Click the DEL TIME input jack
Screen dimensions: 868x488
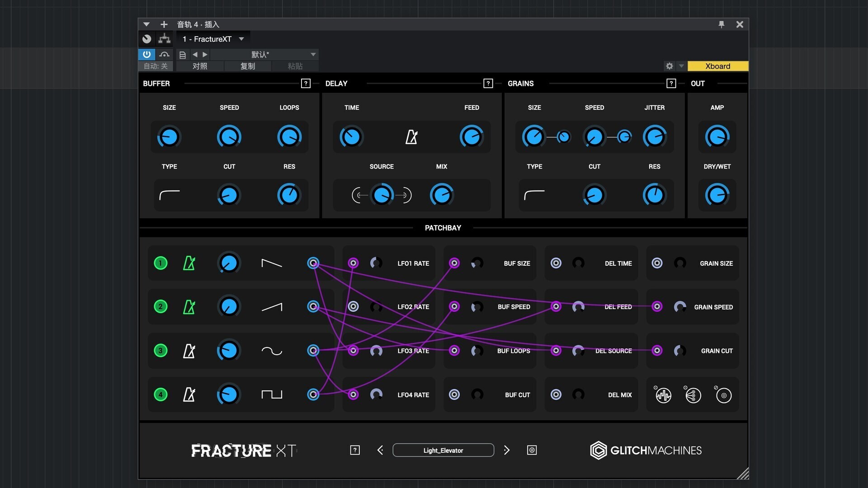[556, 263]
